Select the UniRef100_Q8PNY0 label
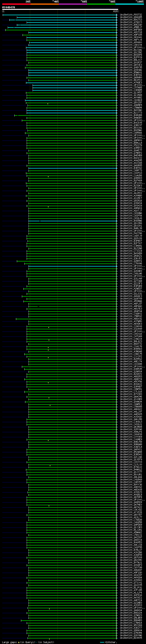This screenshot has width=146, height=644. point(131,140)
